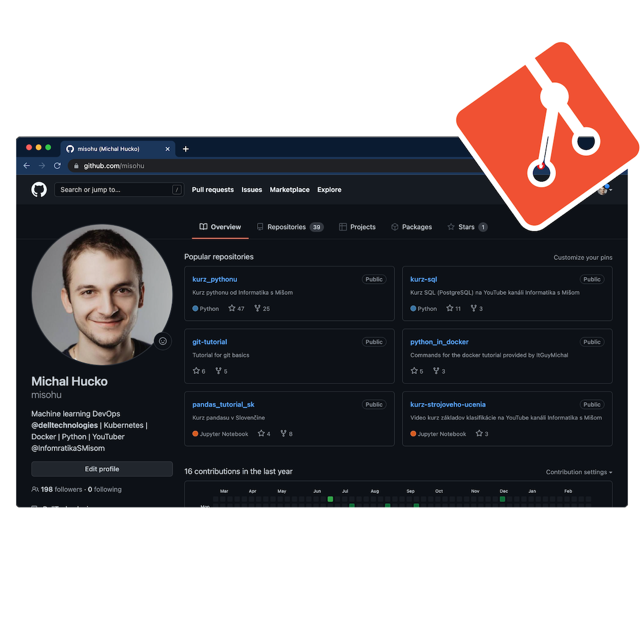Image resolution: width=644 pixels, height=644 pixels.
Task: Open the Projects tab
Action: click(357, 227)
